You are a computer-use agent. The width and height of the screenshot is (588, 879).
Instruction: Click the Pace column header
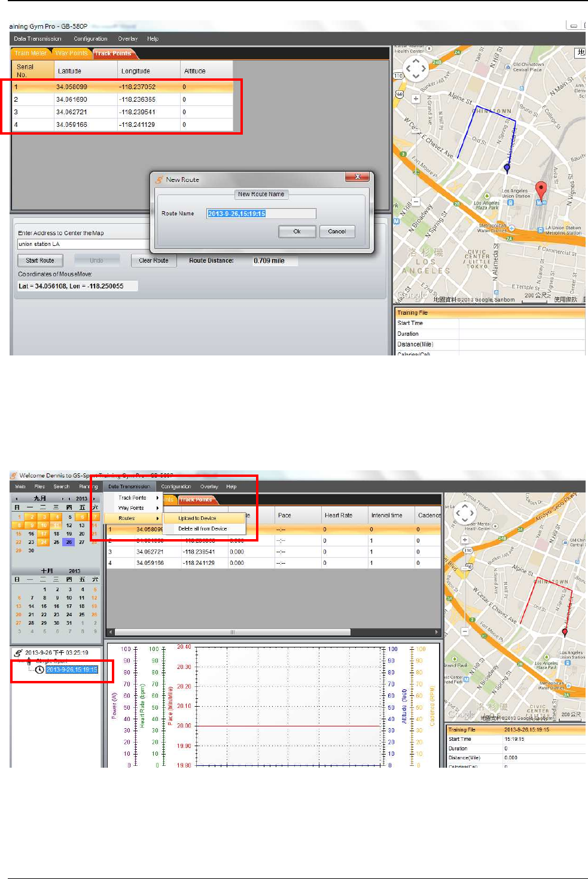[297, 515]
